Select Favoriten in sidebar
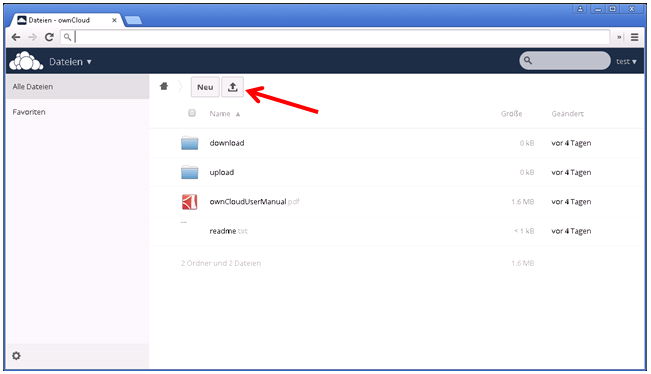Viewport: 651px width, 374px height. pos(78,112)
